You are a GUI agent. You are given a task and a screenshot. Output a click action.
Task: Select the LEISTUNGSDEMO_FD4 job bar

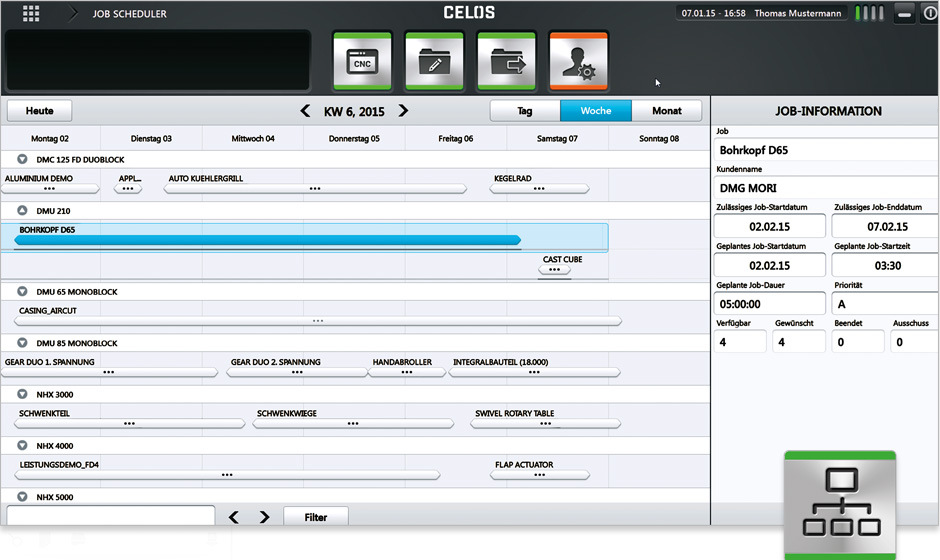click(227, 474)
